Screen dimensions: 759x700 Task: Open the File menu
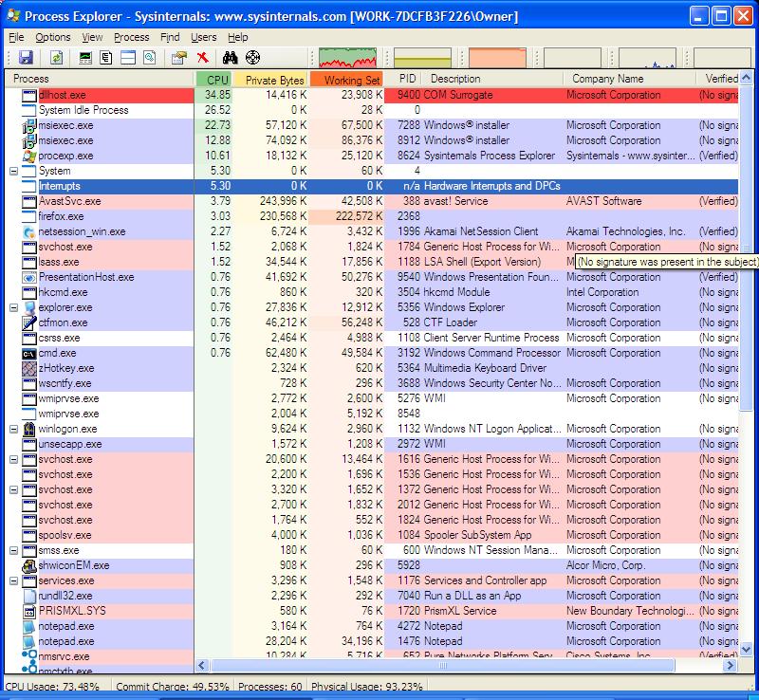point(16,37)
